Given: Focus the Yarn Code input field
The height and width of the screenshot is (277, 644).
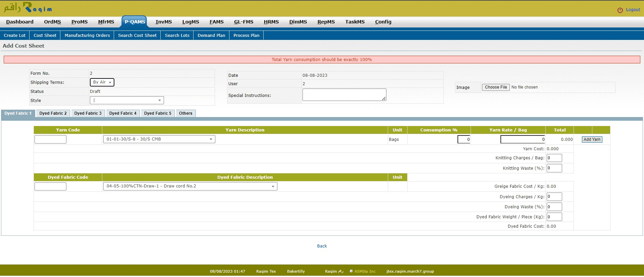Looking at the screenshot, I should pyautogui.click(x=50, y=139).
